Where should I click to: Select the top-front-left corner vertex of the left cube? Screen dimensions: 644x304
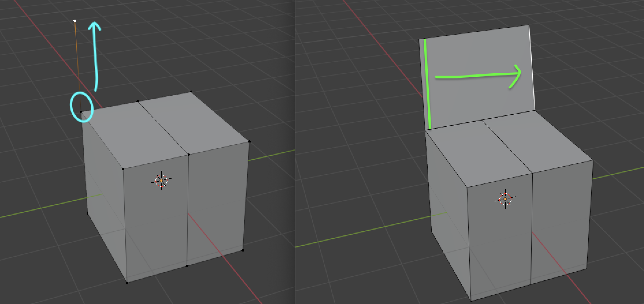click(x=123, y=169)
